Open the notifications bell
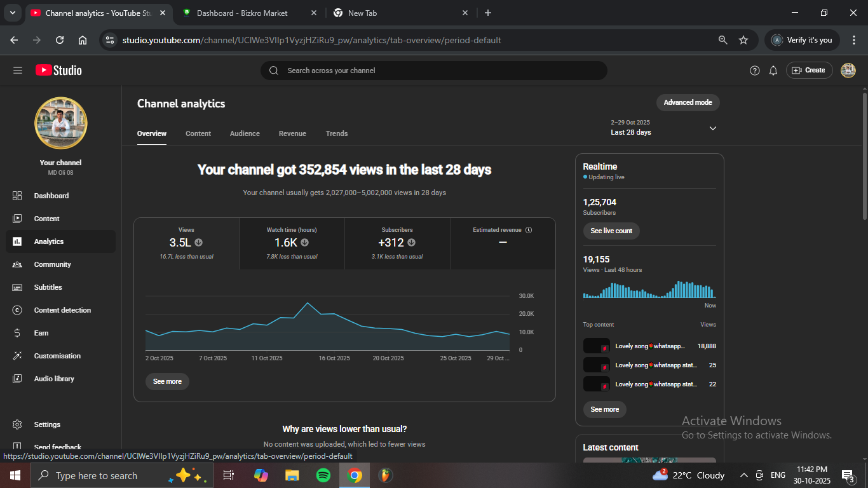This screenshot has height=488, width=868. [773, 71]
